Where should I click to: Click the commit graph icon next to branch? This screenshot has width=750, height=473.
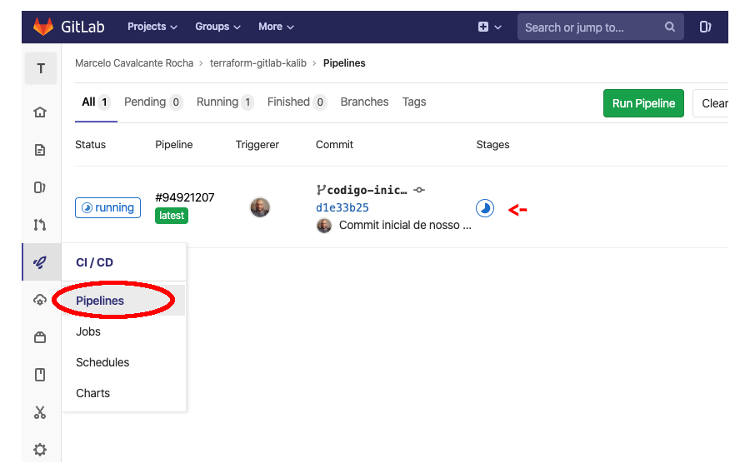click(x=419, y=190)
